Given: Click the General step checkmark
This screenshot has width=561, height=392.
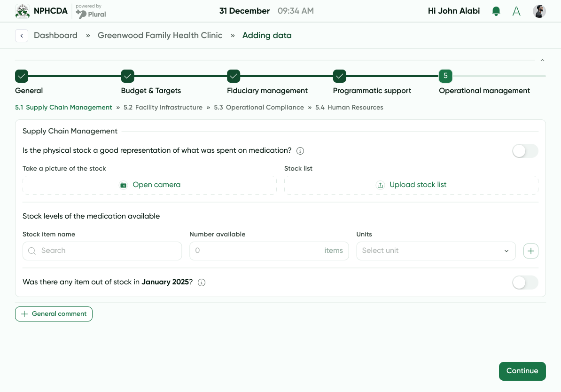Looking at the screenshot, I should click(22, 76).
